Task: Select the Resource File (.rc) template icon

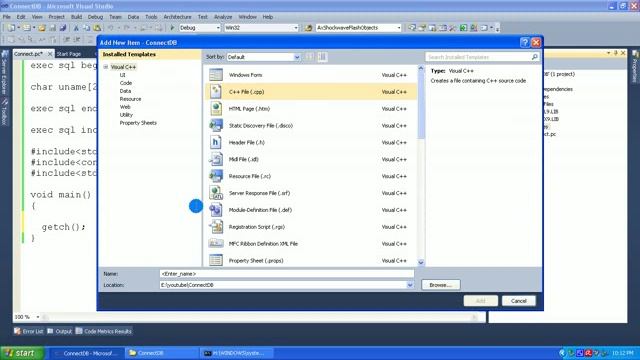Action: tap(216, 176)
